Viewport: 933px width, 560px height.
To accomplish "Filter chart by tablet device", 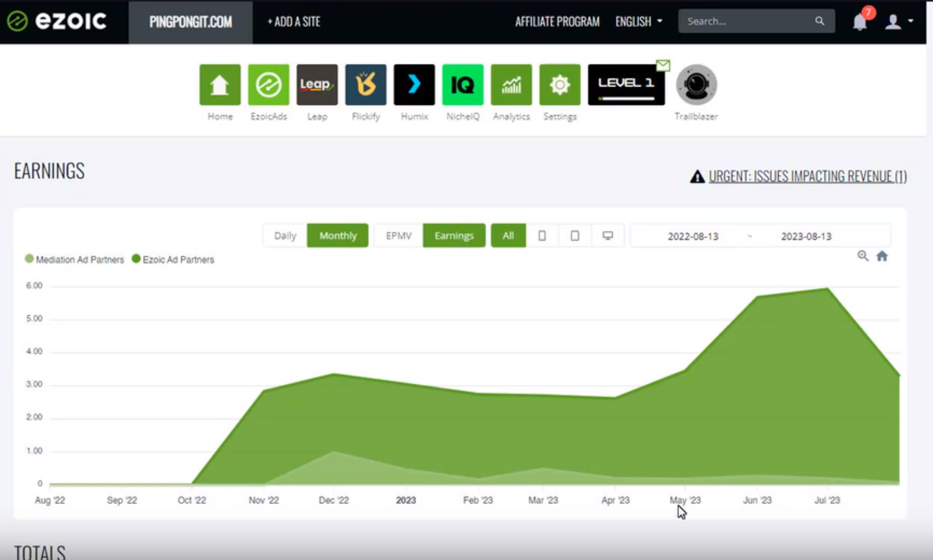I will point(575,235).
